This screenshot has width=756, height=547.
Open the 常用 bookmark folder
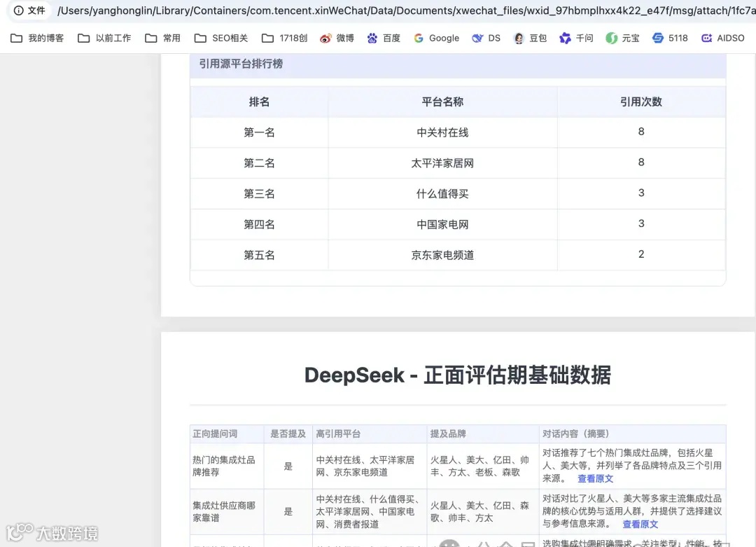point(163,38)
